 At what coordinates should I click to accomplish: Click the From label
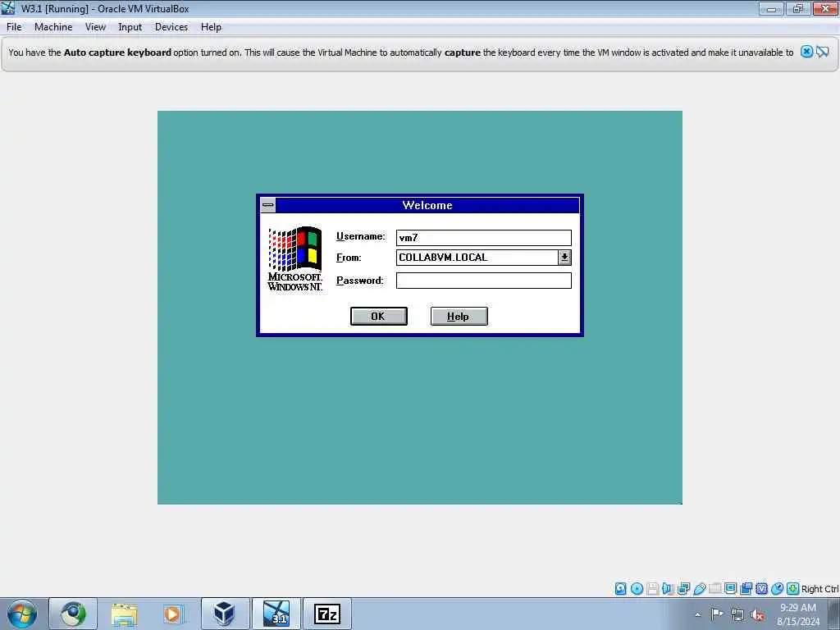pyautogui.click(x=349, y=258)
